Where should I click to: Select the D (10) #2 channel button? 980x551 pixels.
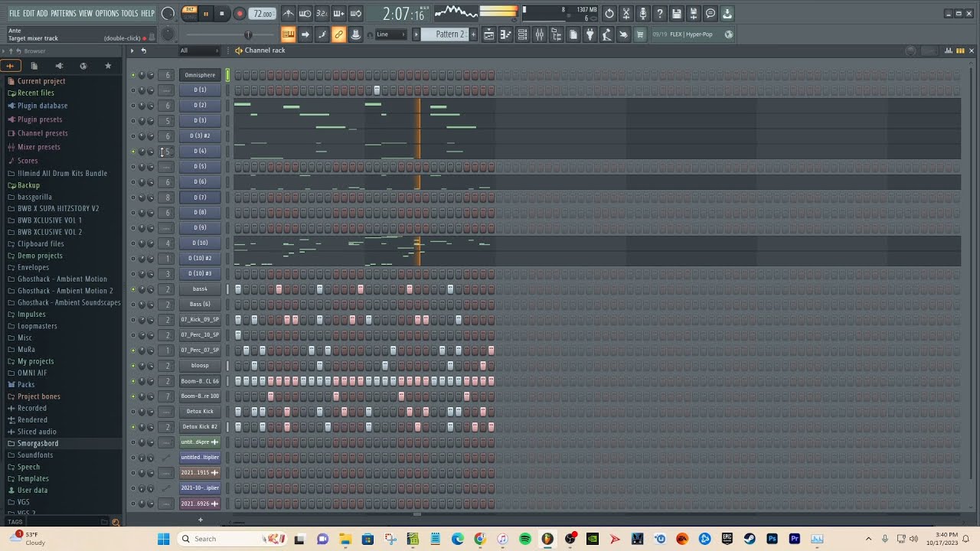[200, 259]
